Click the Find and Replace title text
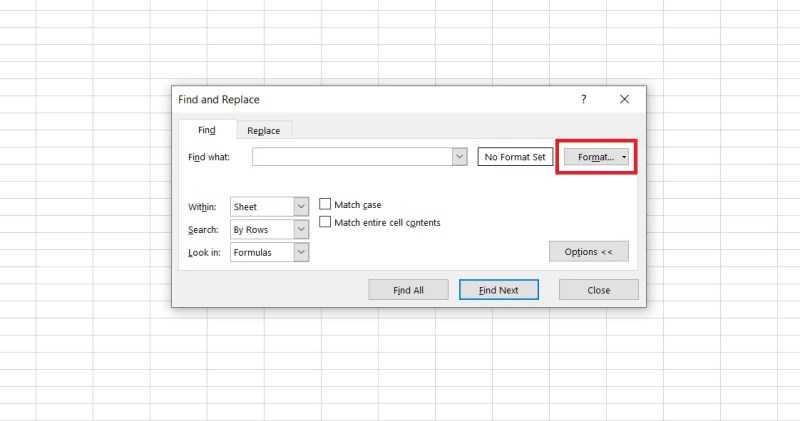This screenshot has height=421, width=800. point(219,100)
